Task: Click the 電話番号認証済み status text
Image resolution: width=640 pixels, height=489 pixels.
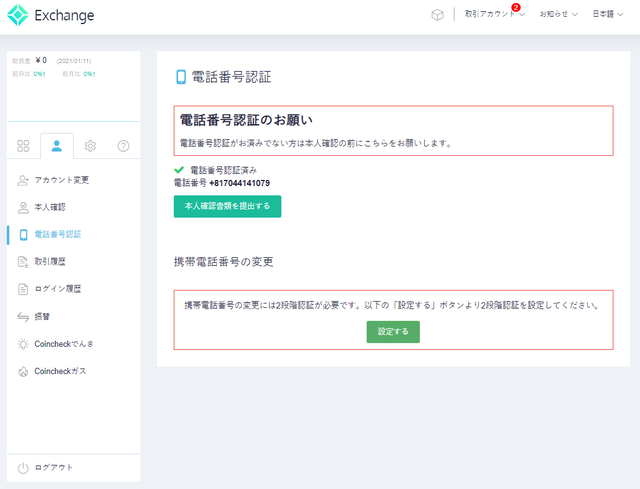Action: [224, 170]
